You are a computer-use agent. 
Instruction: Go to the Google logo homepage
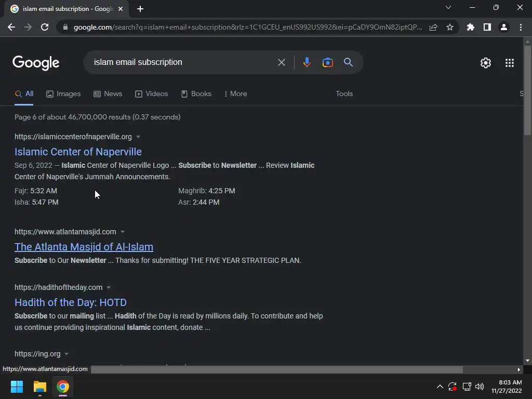coord(36,63)
